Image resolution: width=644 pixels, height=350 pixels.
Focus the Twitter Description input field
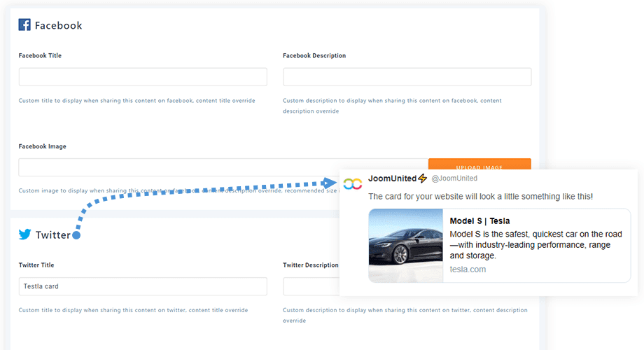coord(311,286)
